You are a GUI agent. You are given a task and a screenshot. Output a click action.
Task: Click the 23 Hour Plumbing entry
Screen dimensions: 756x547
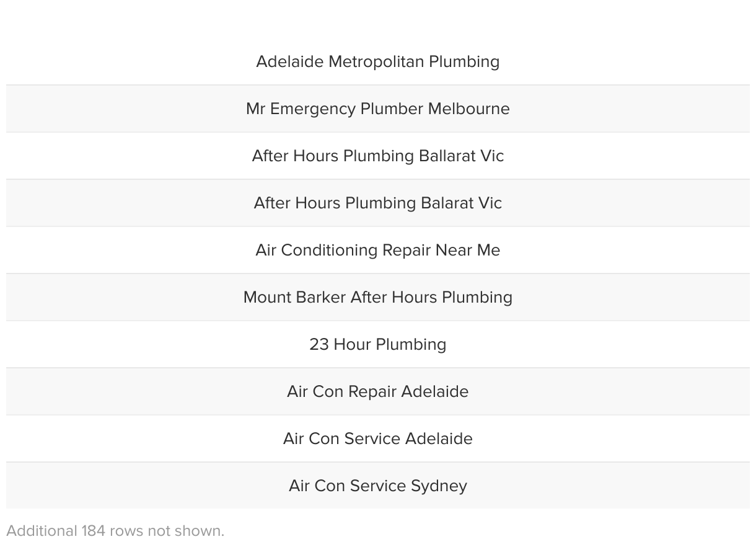378,344
